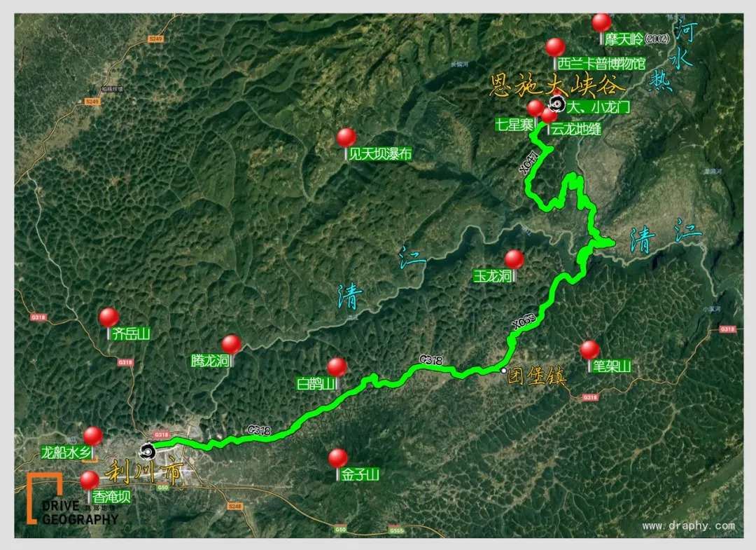The width and height of the screenshot is (756, 550).
Task: Click the route end marker at 大、小龙门
Action: 557,103
